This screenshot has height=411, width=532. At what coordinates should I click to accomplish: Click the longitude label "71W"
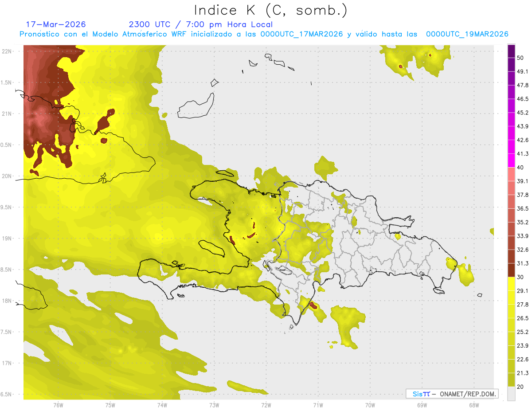pyautogui.click(x=318, y=405)
